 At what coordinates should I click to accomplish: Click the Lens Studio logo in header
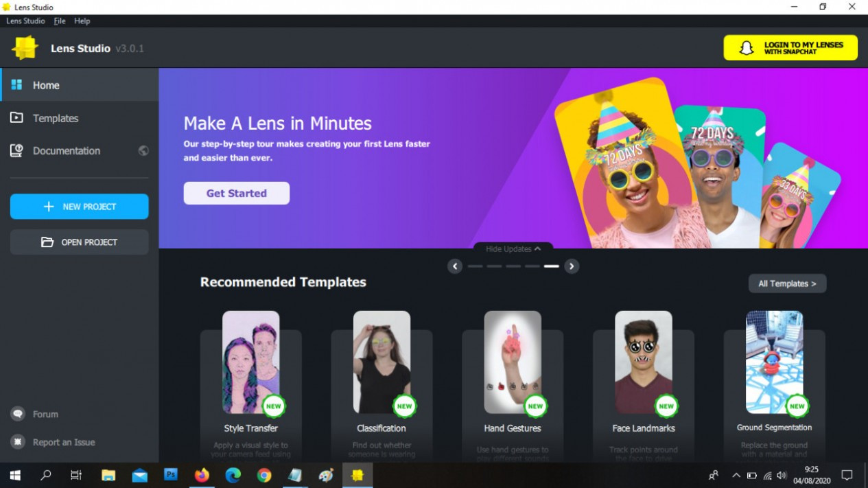pyautogui.click(x=25, y=48)
